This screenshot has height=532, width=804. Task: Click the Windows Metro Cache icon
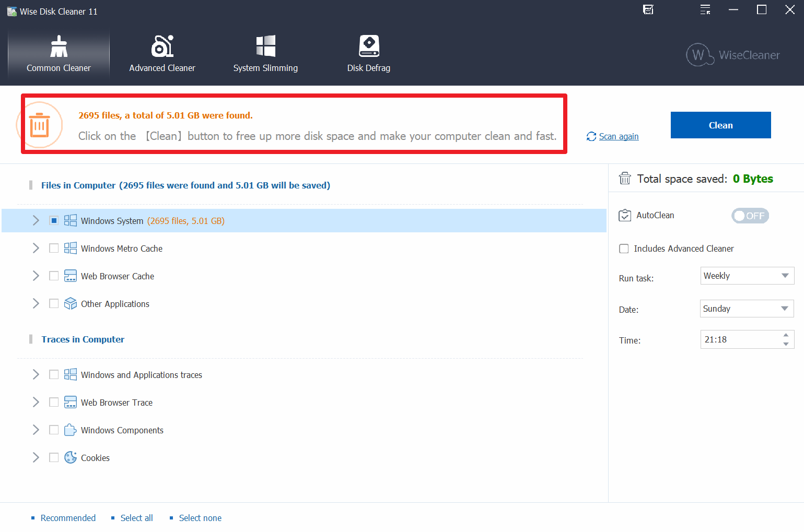point(71,248)
